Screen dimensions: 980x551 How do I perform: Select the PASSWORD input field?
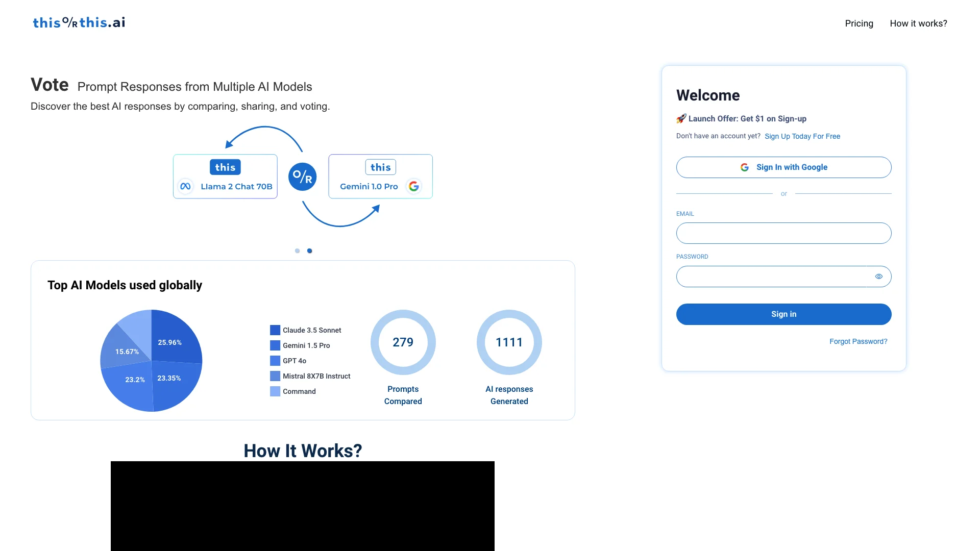pyautogui.click(x=783, y=277)
